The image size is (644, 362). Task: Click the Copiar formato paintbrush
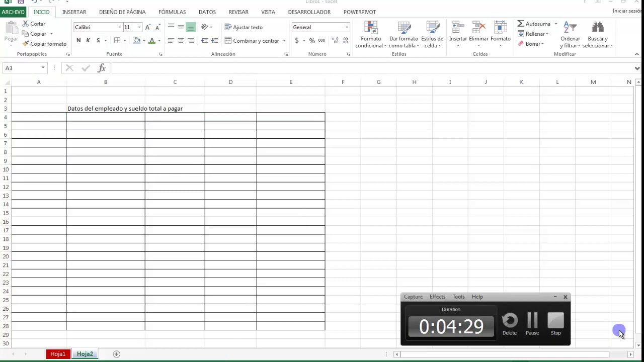(26, 44)
